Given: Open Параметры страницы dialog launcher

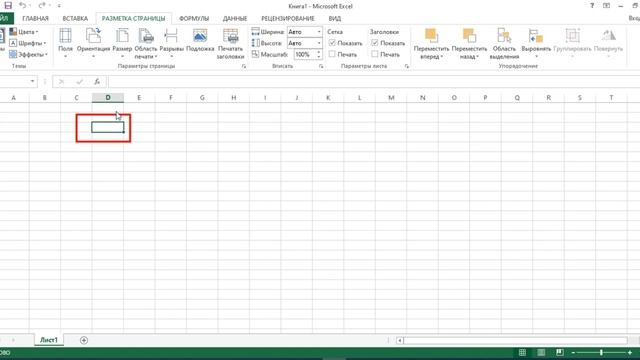Looking at the screenshot, I should pos(244,66).
